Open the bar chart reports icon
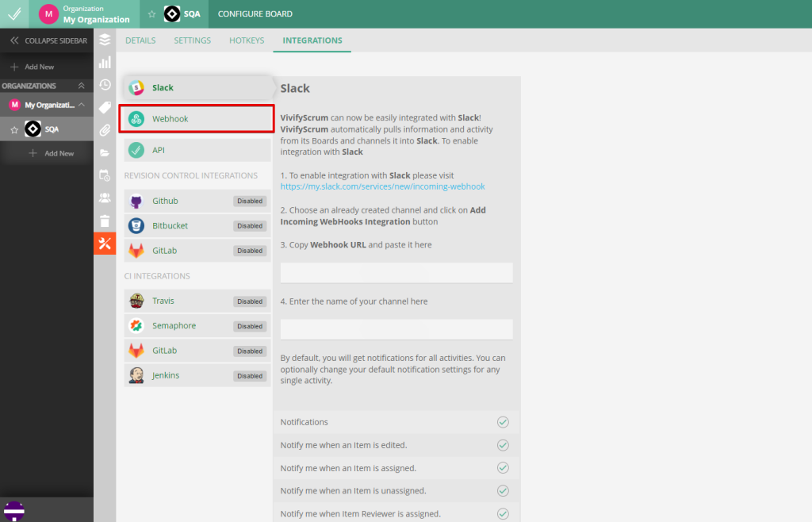Image resolution: width=812 pixels, height=522 pixels. (x=105, y=62)
